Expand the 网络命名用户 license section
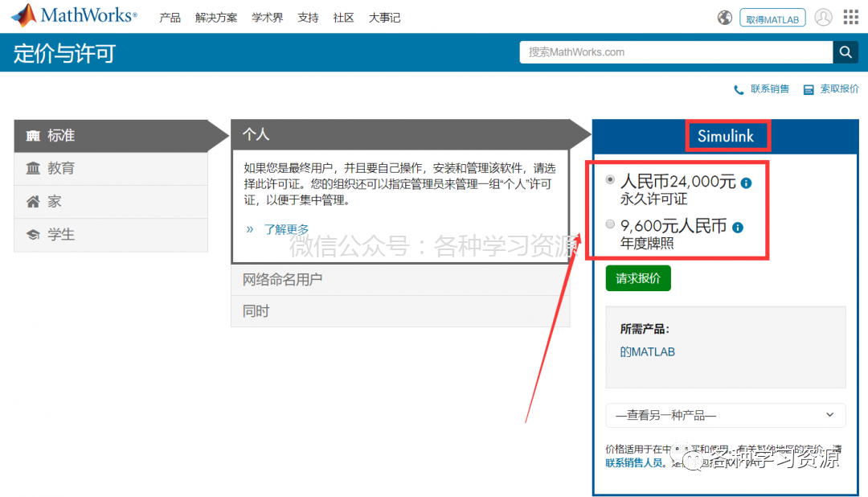The image size is (868, 497). 400,279
